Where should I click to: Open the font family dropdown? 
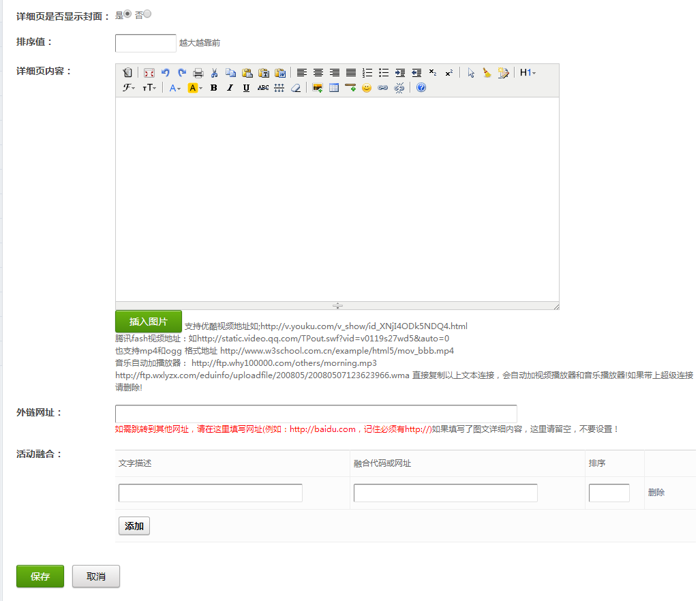(x=129, y=88)
